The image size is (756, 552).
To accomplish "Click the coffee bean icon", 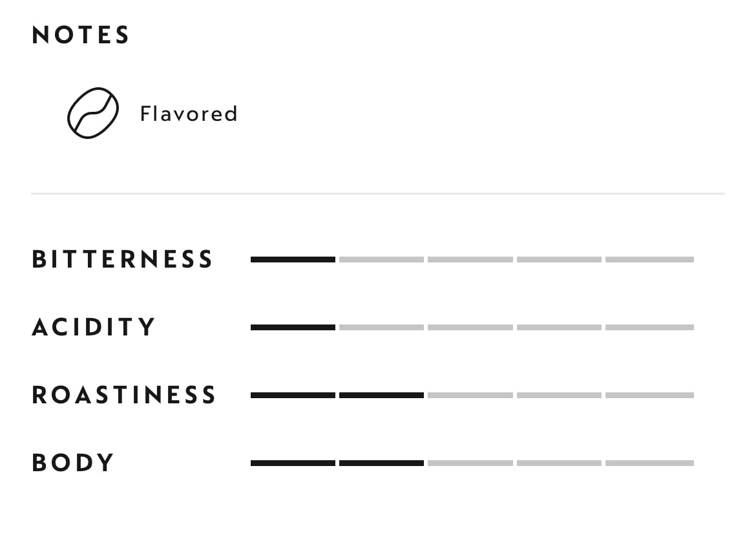I will tap(93, 113).
